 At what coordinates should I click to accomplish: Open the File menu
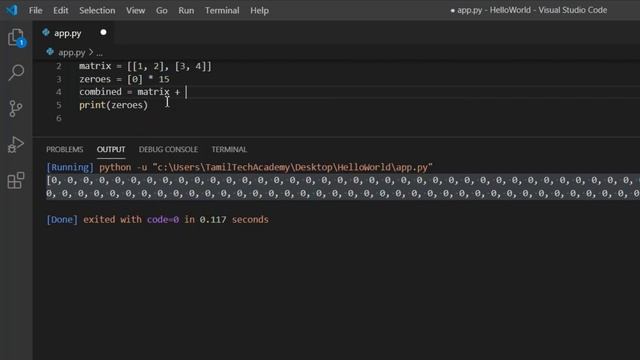coord(36,10)
